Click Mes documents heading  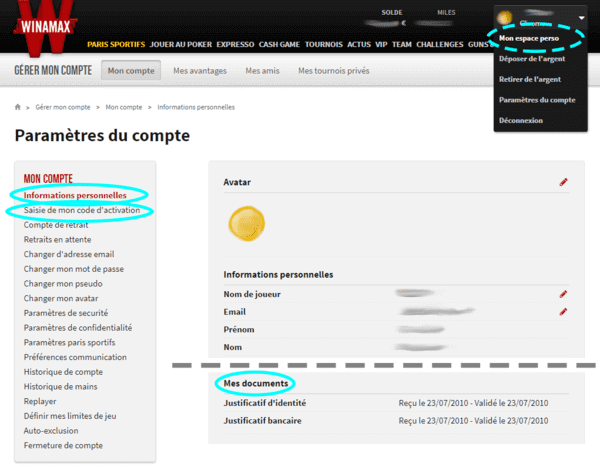pos(256,384)
